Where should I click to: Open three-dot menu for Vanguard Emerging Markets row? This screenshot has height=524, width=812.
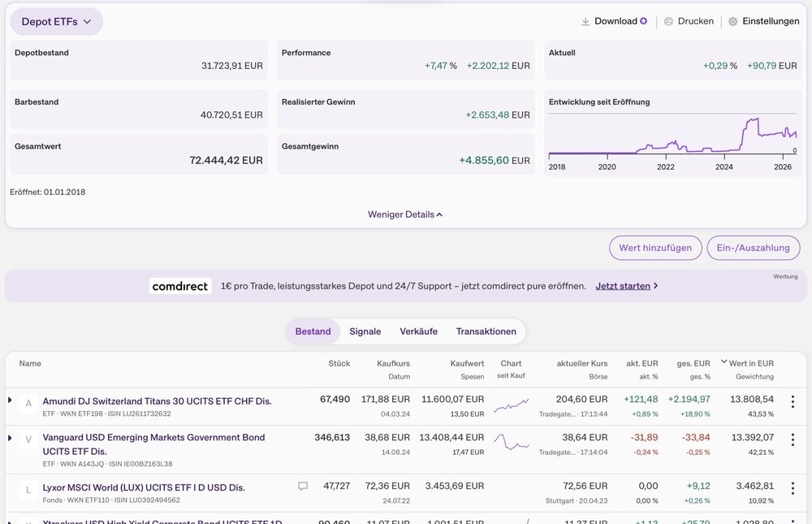click(793, 440)
